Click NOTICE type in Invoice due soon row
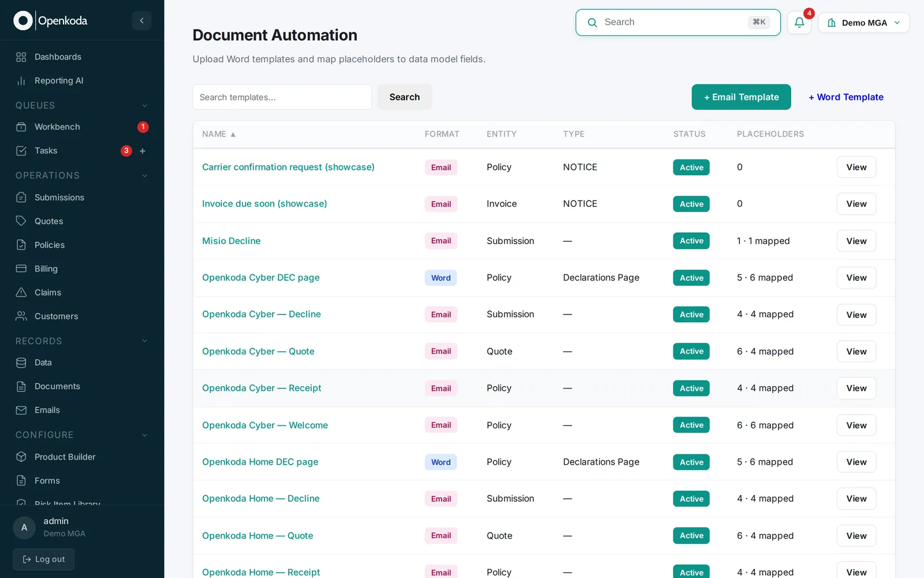 (580, 203)
